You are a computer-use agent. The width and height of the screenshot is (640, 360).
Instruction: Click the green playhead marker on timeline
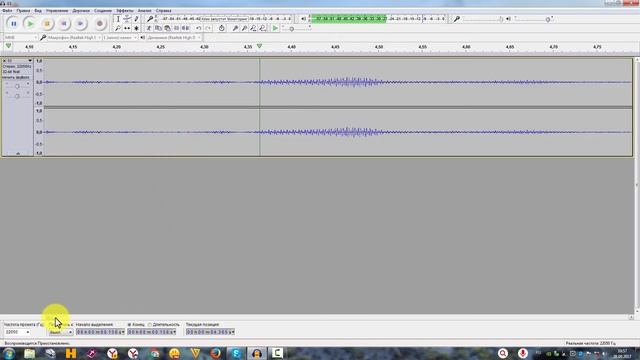[x=259, y=47]
